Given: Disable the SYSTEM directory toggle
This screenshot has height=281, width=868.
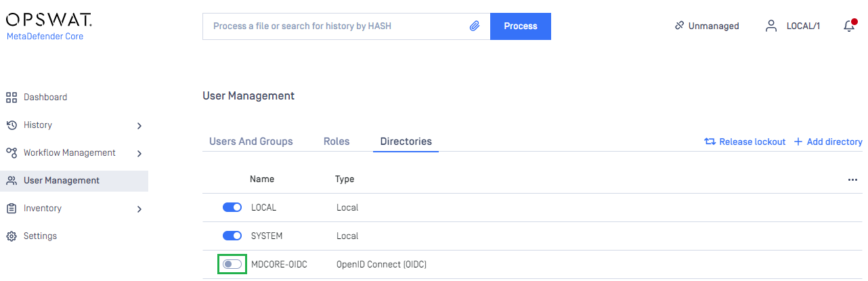Looking at the screenshot, I should pyautogui.click(x=232, y=236).
